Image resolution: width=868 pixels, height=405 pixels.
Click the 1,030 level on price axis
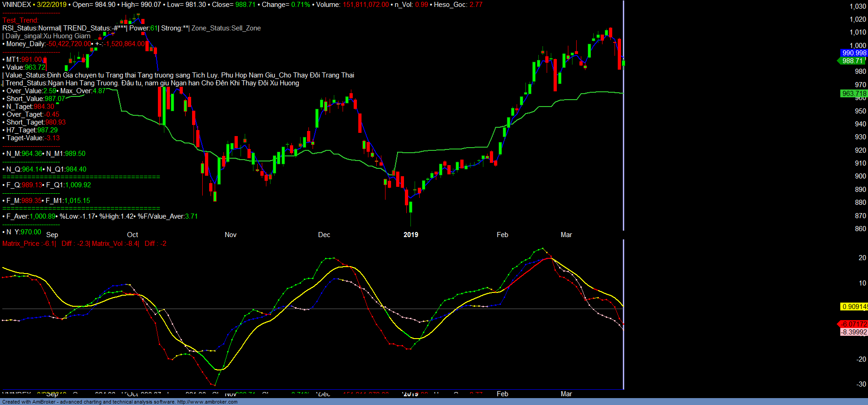pyautogui.click(x=858, y=6)
